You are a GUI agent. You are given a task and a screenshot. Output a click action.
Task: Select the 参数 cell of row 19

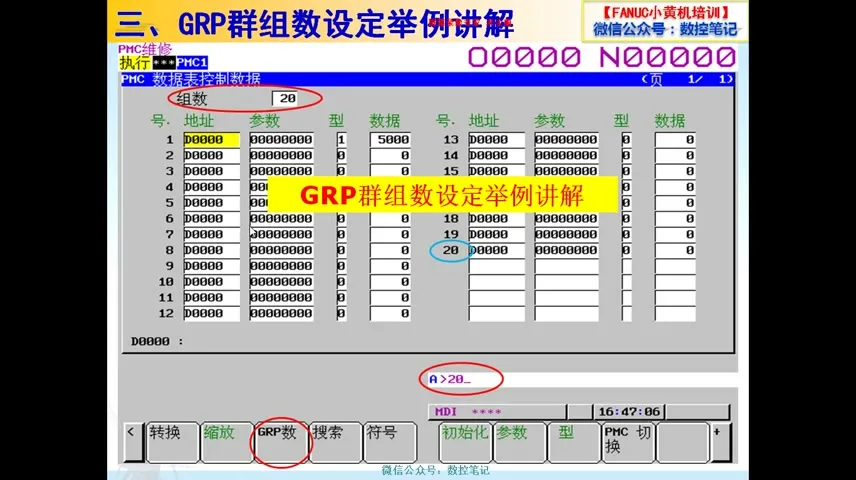(x=566, y=234)
